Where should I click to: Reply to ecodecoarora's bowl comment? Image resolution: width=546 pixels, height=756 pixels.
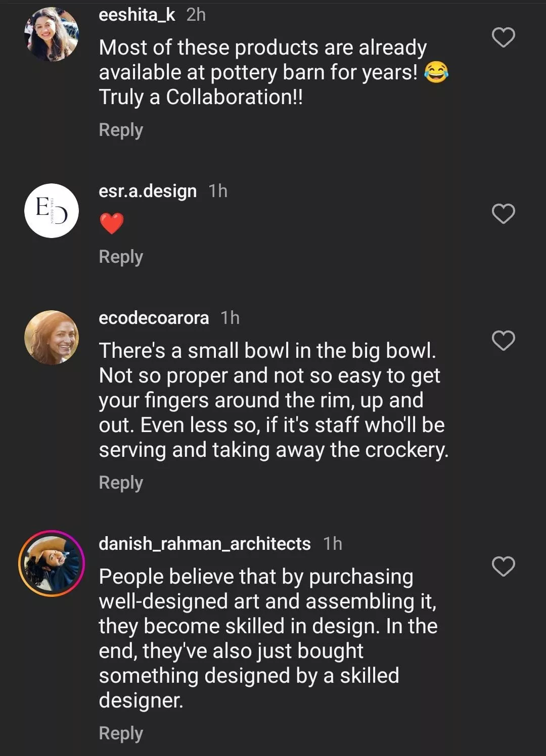121,483
